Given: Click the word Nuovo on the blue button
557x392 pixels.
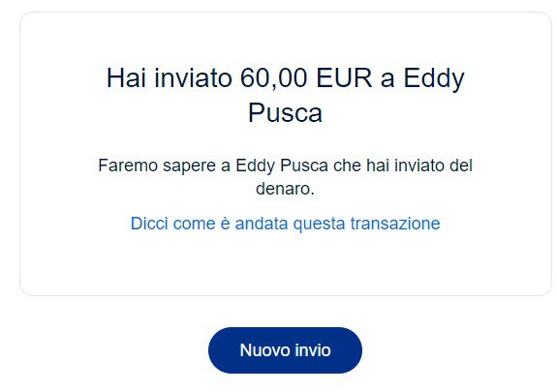Looking at the screenshot, I should (x=265, y=350).
